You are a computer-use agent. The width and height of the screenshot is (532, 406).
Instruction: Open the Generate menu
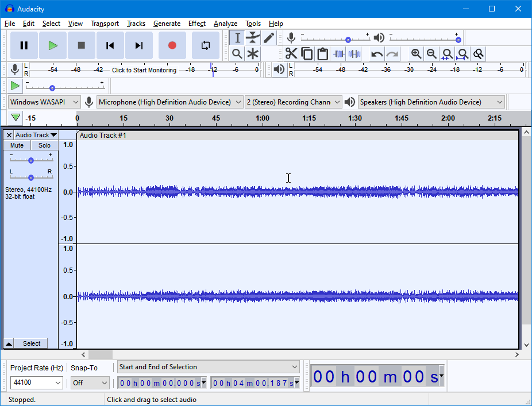[x=167, y=24]
